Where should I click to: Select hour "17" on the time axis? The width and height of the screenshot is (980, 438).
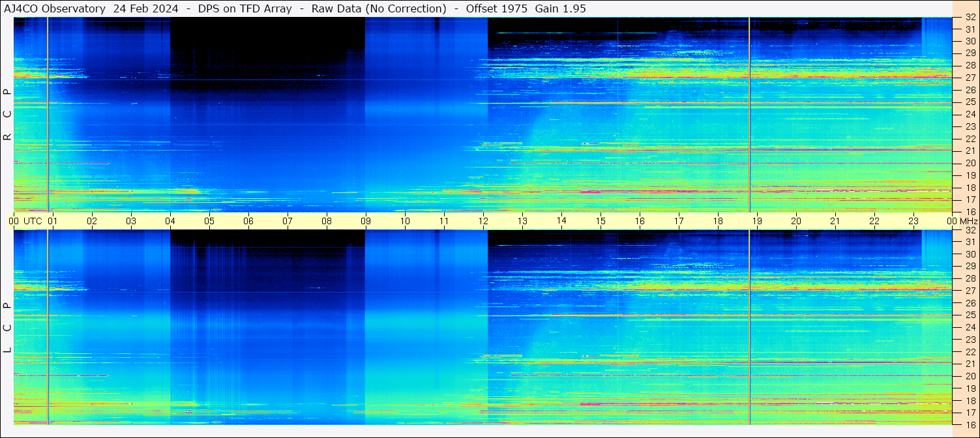679,221
